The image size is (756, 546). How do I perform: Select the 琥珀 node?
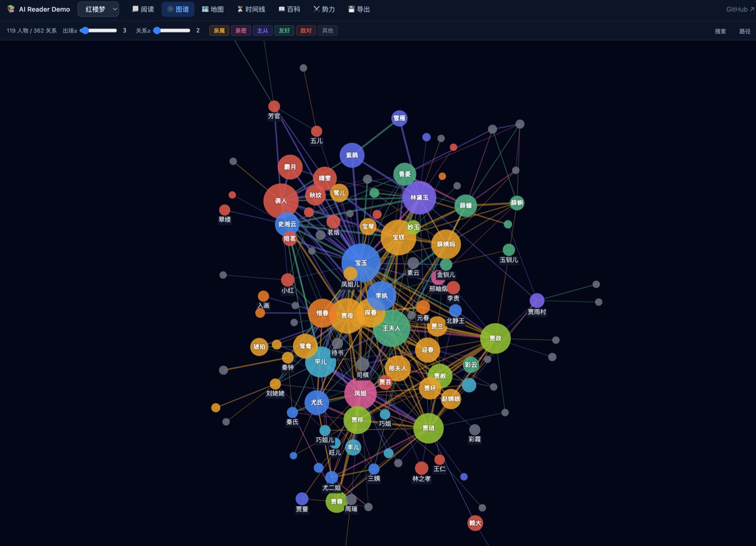259,347
